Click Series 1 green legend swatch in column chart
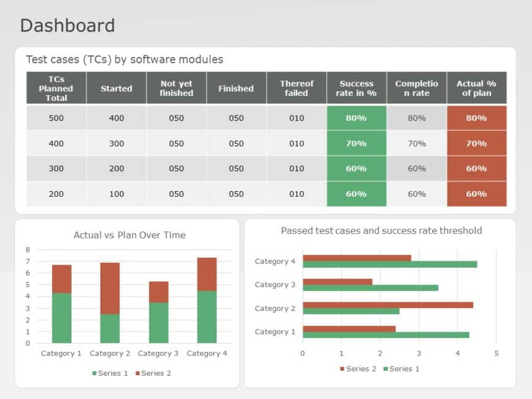 coord(94,373)
